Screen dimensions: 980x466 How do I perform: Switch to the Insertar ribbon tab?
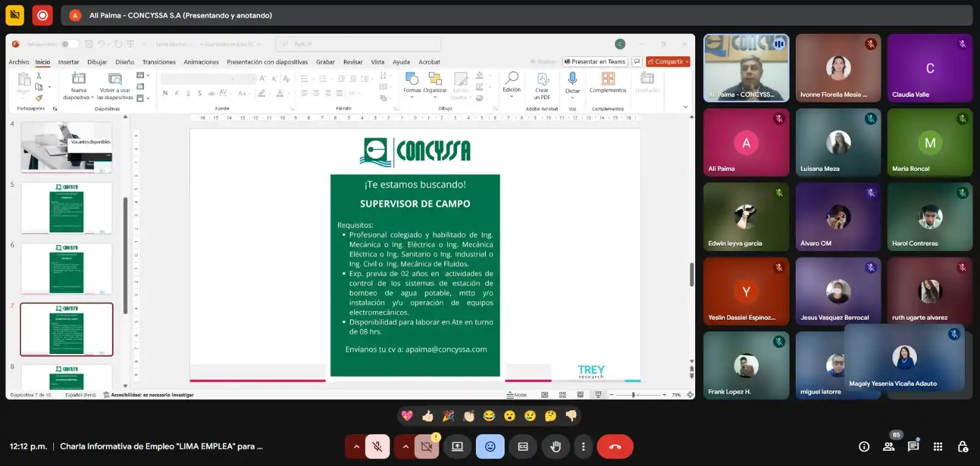click(69, 62)
